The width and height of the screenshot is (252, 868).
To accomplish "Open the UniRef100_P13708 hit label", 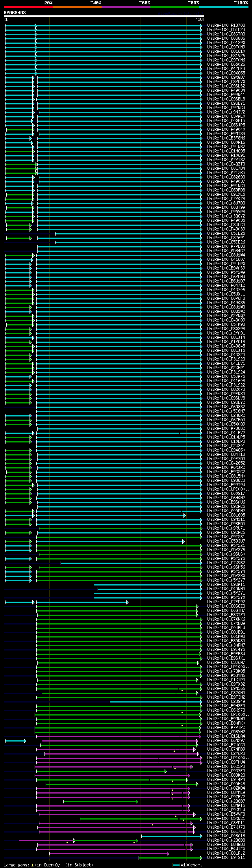I will 226,26.
